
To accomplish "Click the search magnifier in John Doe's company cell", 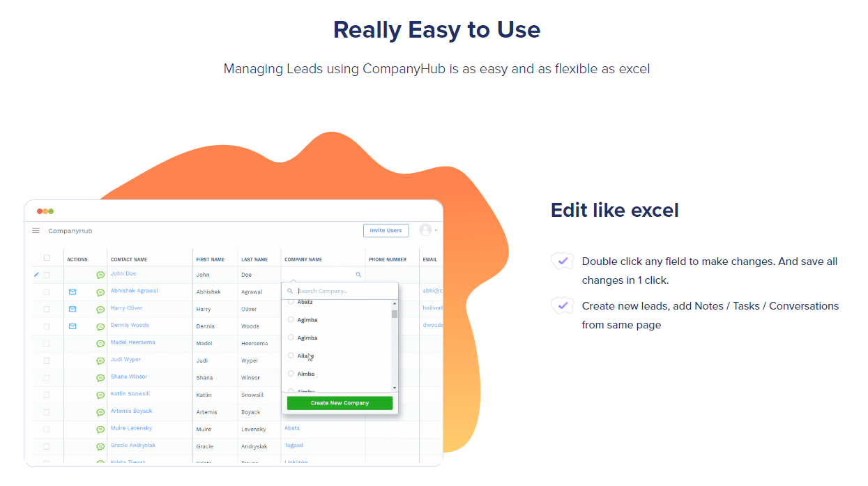I will (358, 275).
